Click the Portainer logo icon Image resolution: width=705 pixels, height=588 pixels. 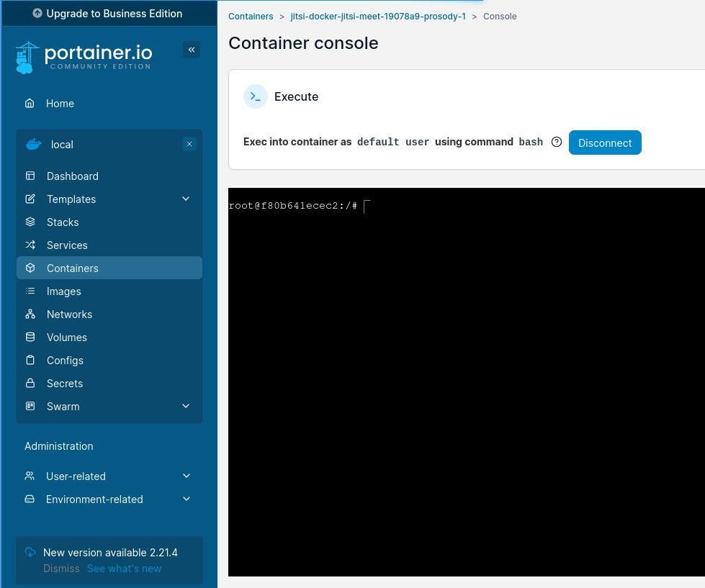(x=27, y=58)
